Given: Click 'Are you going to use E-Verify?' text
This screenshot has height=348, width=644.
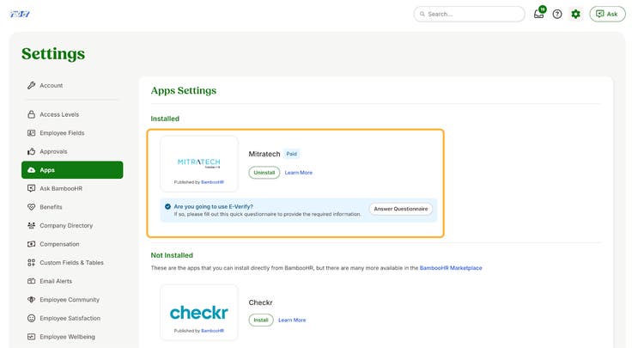Looking at the screenshot, I should pyautogui.click(x=213, y=207).
